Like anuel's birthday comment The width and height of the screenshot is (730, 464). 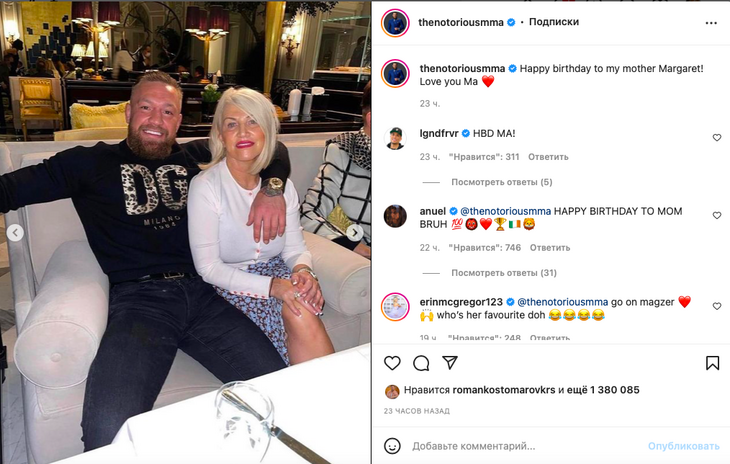coord(717,216)
